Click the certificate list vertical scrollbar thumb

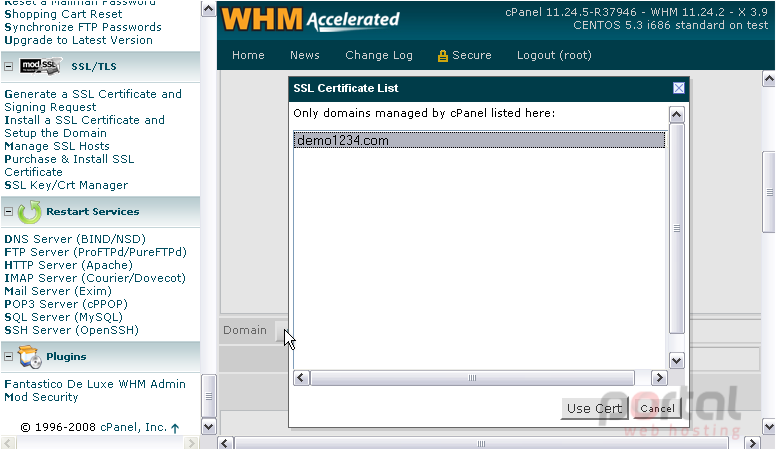[677, 228]
